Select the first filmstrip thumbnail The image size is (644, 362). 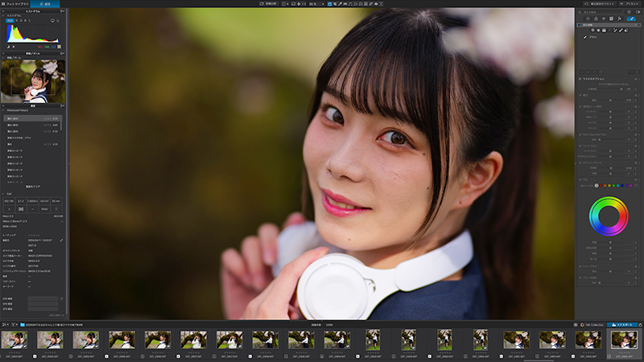[14, 340]
